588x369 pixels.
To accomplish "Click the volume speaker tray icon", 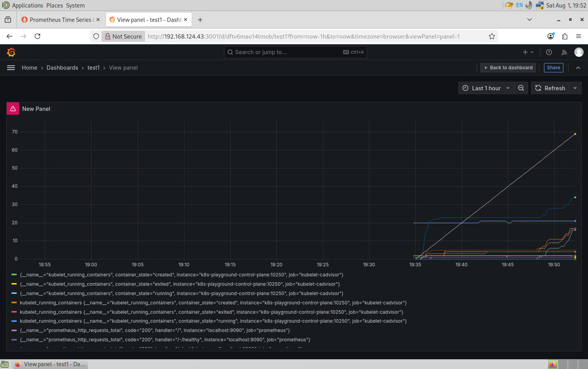I will (x=529, y=5).
